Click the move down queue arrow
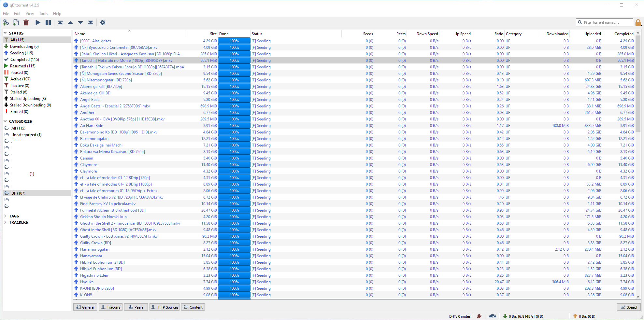 pos(80,22)
